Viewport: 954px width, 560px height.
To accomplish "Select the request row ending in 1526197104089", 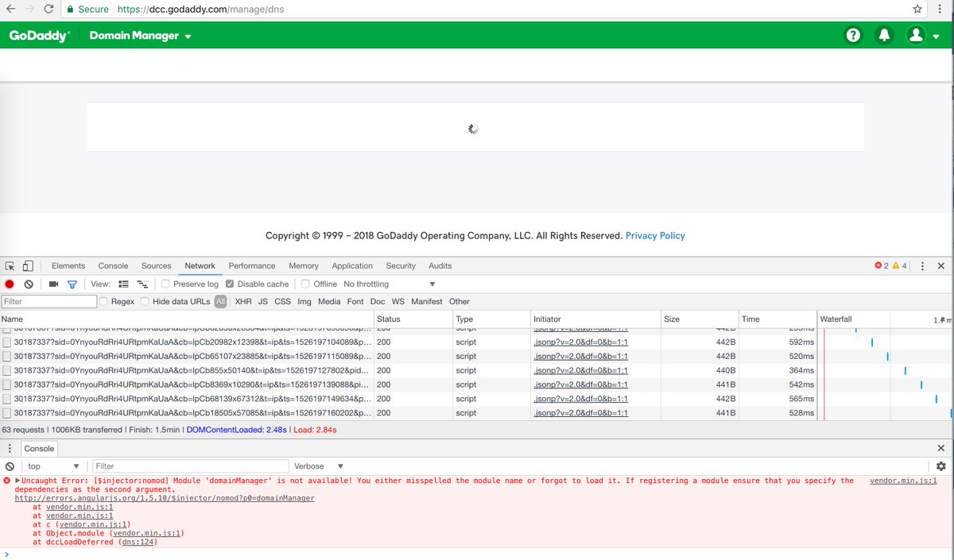I will [409, 342].
